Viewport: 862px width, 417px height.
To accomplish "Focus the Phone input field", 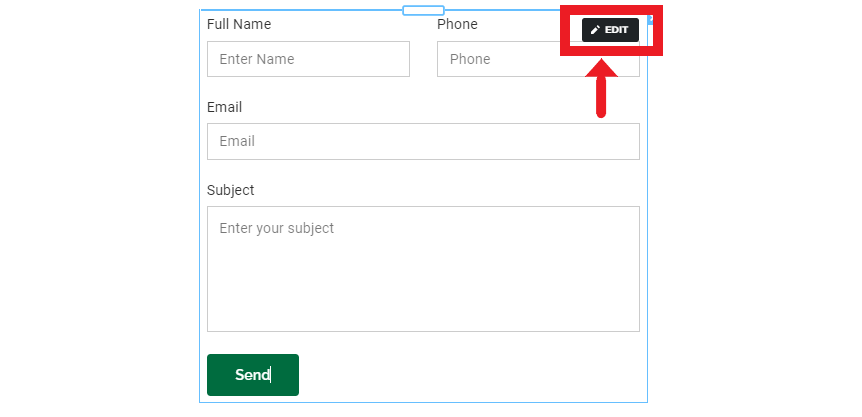I will (x=538, y=59).
